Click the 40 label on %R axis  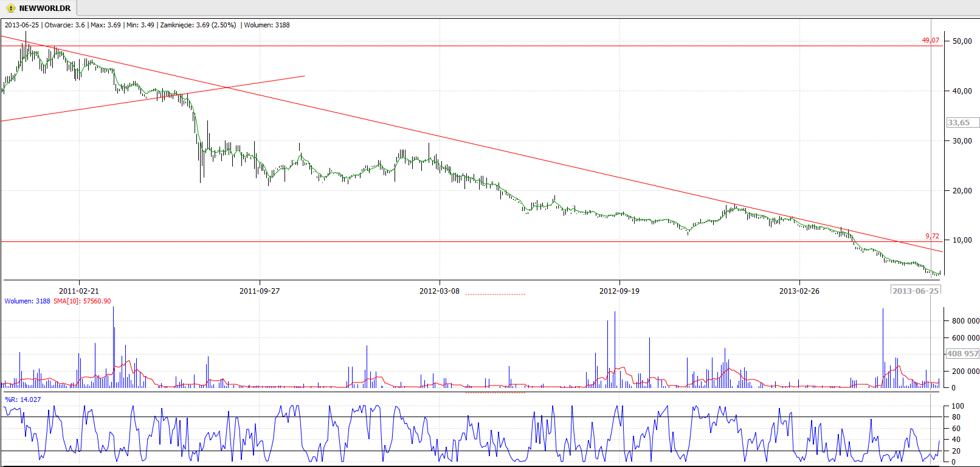tap(956, 439)
